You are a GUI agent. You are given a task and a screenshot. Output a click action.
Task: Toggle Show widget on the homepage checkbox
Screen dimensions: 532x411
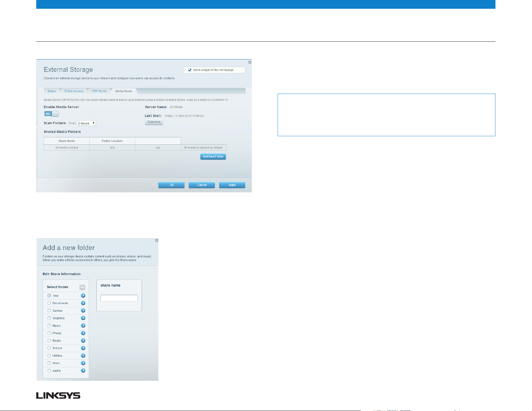[190, 70]
